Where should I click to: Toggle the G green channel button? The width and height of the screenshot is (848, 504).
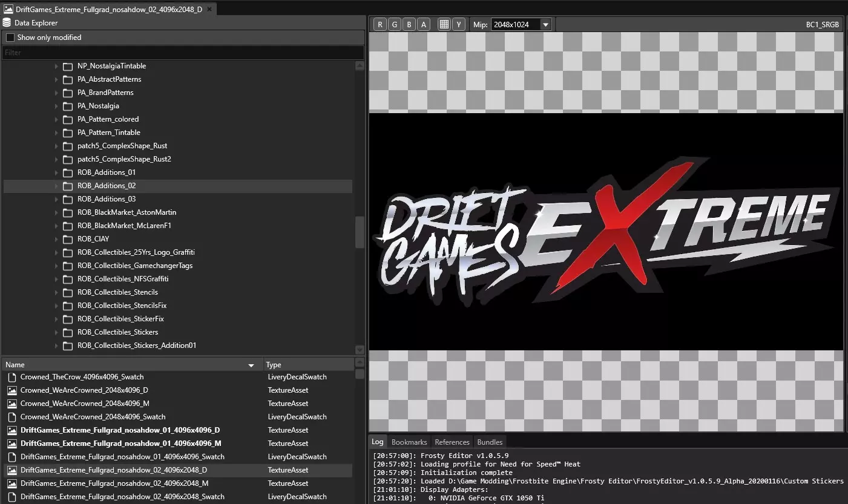point(395,24)
